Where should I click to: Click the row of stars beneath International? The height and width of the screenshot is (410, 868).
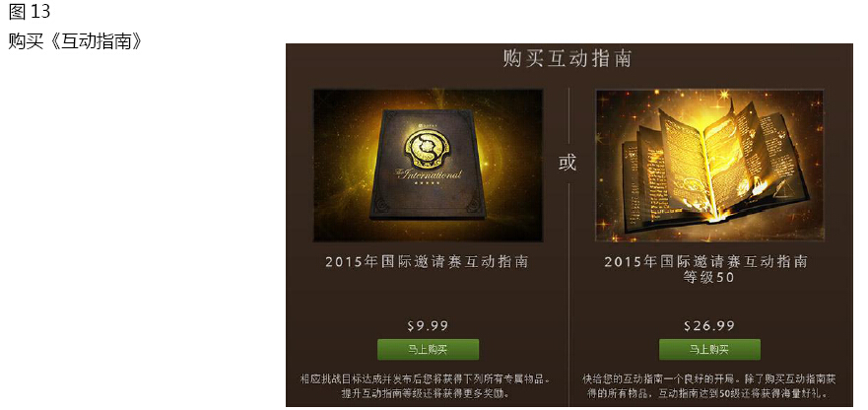point(428,183)
